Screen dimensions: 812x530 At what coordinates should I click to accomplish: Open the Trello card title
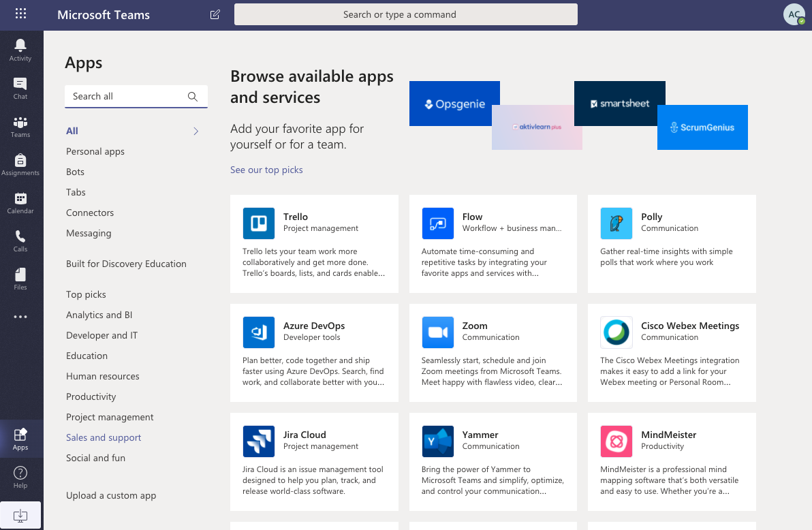[295, 217]
